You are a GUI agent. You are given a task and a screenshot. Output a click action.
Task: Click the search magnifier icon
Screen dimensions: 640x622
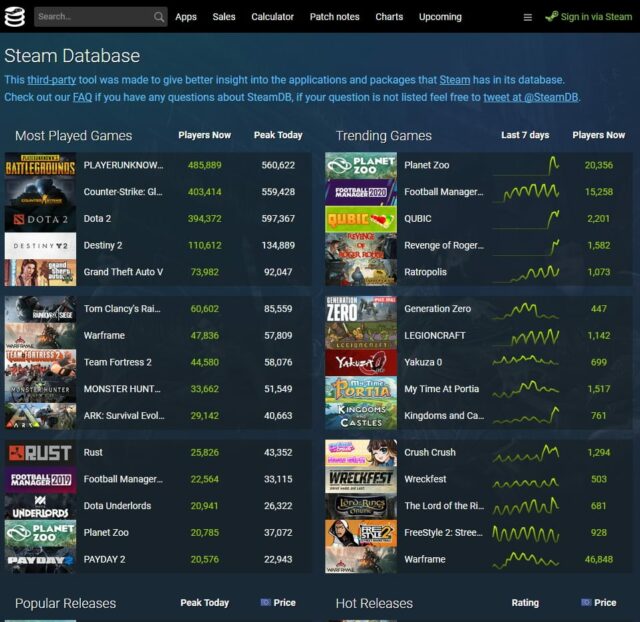coord(159,17)
